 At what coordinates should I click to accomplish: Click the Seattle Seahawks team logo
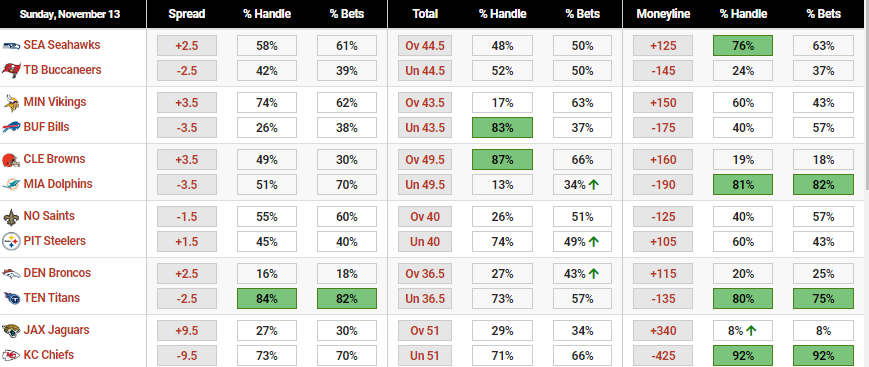tap(11, 45)
